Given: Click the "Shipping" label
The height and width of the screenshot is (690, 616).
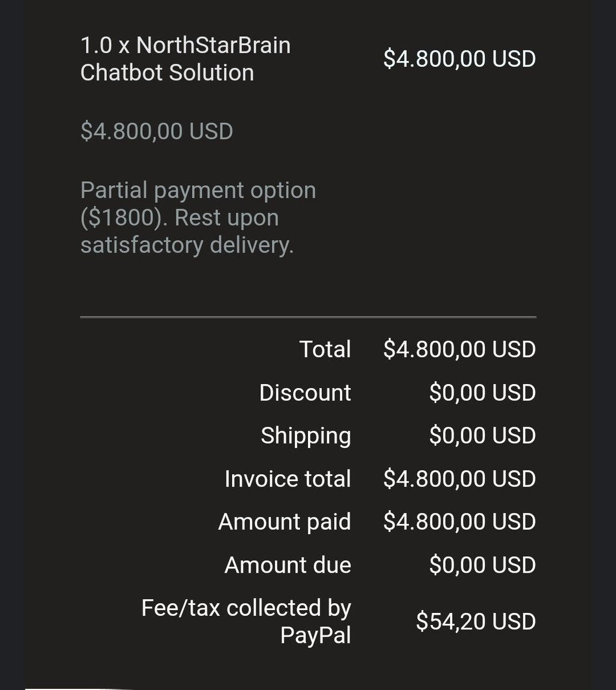Looking at the screenshot, I should (306, 435).
